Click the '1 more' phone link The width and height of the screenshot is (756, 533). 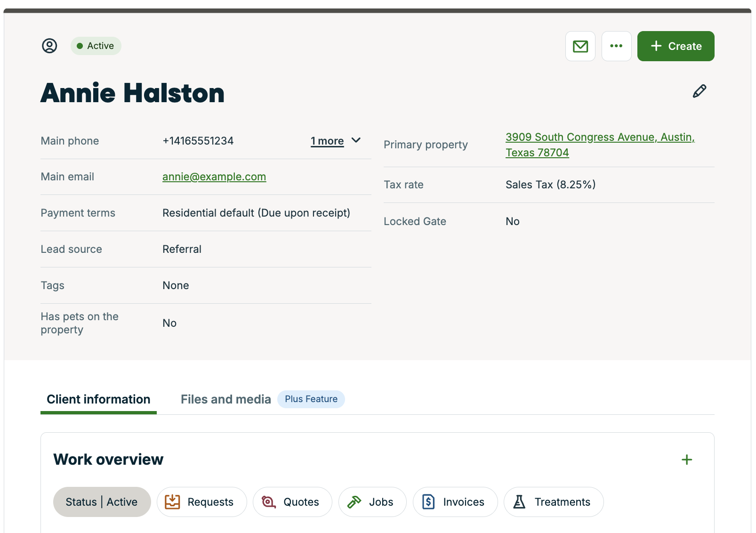pyautogui.click(x=327, y=141)
